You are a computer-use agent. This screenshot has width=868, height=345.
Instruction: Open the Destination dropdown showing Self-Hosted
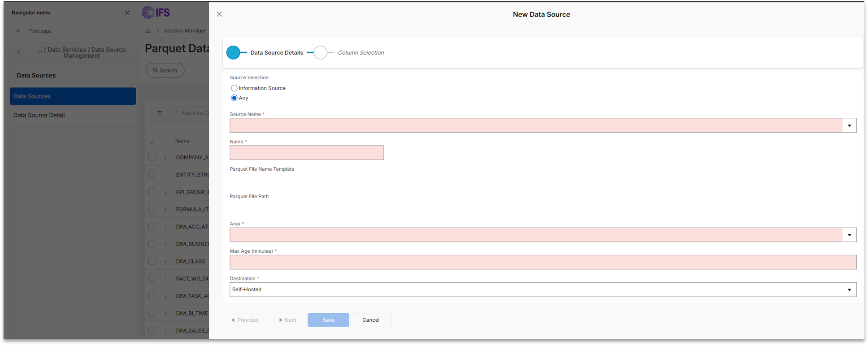click(543, 289)
